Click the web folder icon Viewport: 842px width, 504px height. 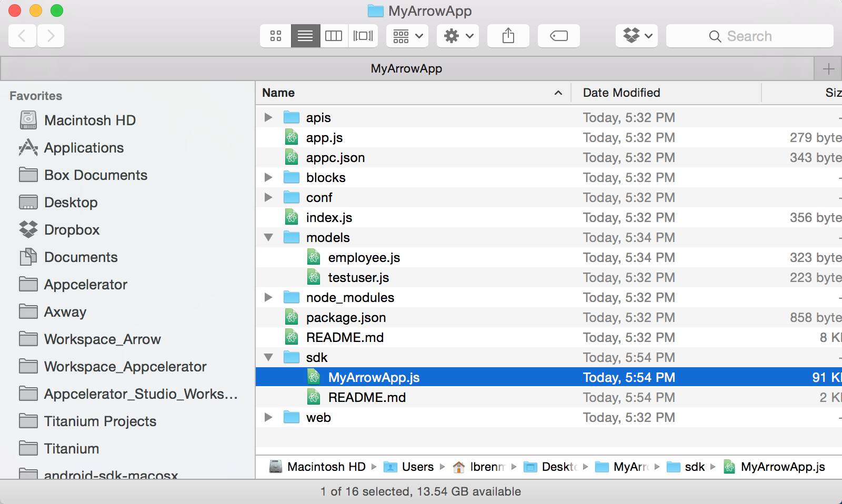(x=292, y=417)
